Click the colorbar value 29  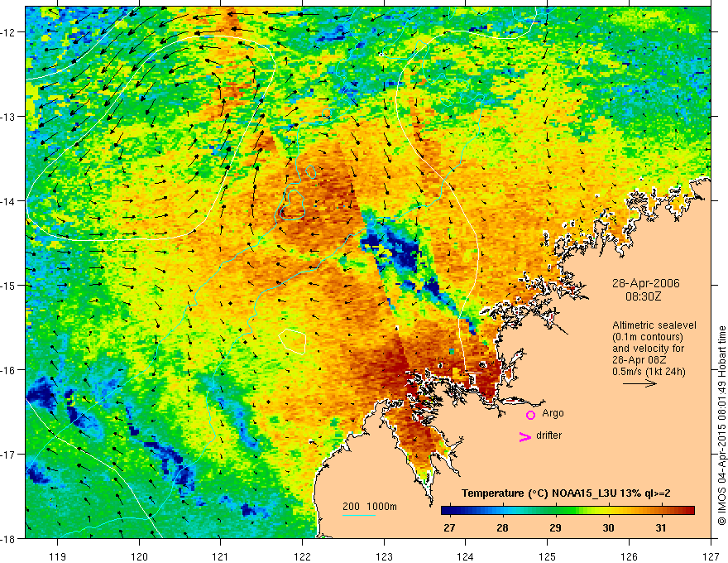555,528
